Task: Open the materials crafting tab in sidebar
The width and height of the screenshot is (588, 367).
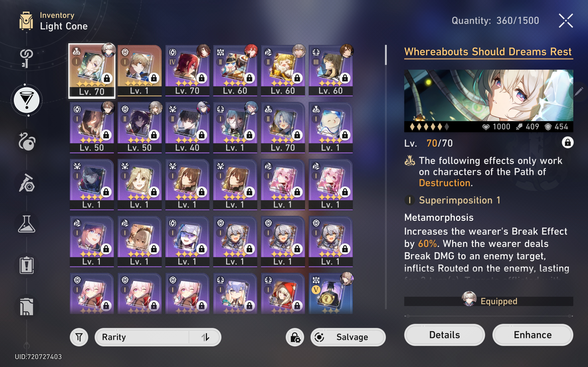Action: coord(26,183)
